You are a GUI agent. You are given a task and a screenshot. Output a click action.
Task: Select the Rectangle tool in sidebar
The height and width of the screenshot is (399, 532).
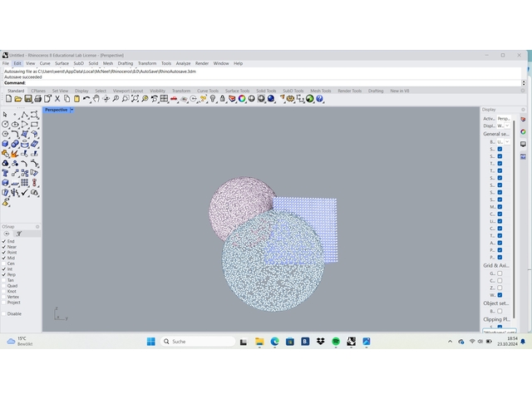click(34, 125)
